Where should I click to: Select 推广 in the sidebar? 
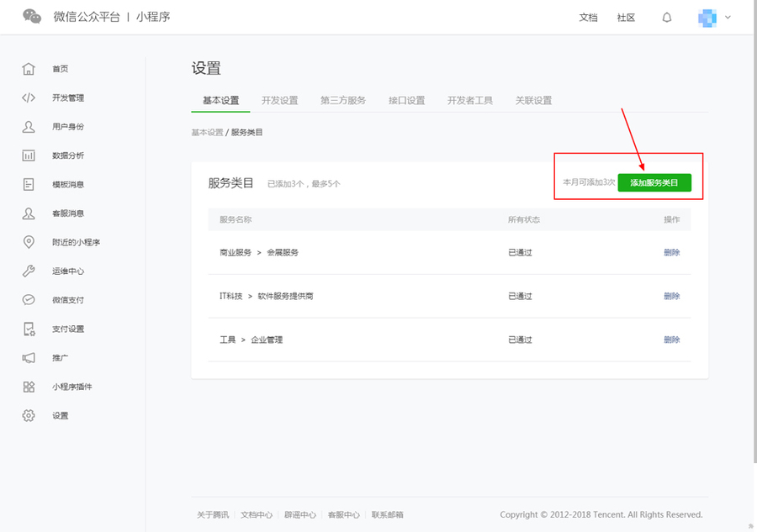pos(61,358)
